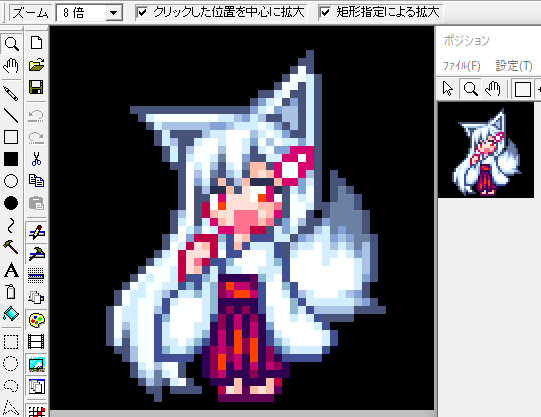This screenshot has width=541, height=417.
Task: Cut selection with scissors icon
Action: pyautogui.click(x=36, y=159)
